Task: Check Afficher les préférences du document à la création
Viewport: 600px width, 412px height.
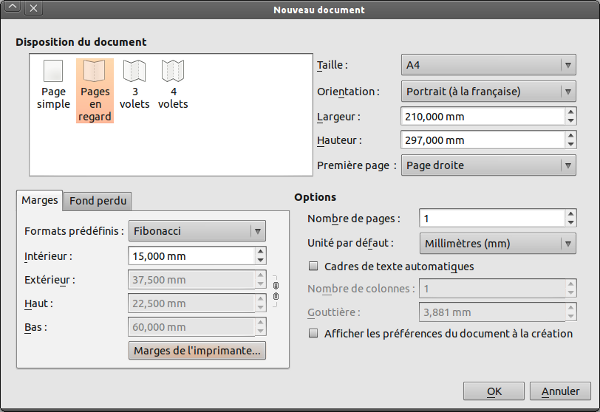Action: click(313, 333)
